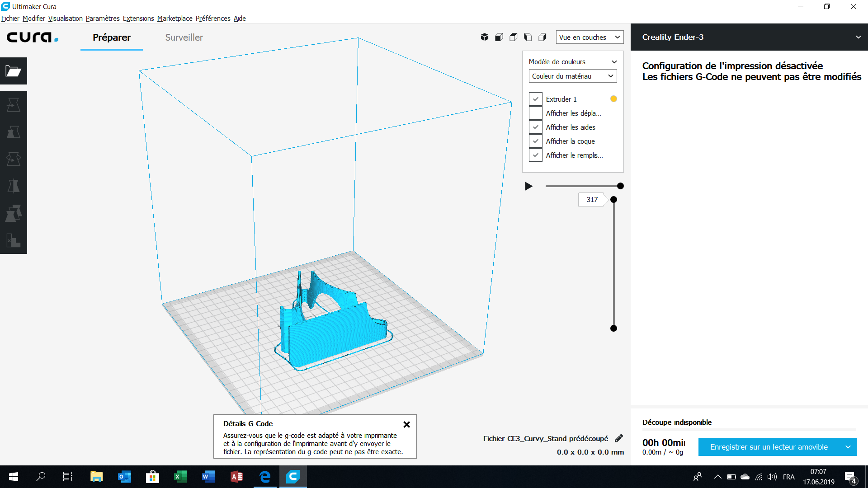The height and width of the screenshot is (488, 868).
Task: Select the right side view icon
Action: tap(542, 37)
